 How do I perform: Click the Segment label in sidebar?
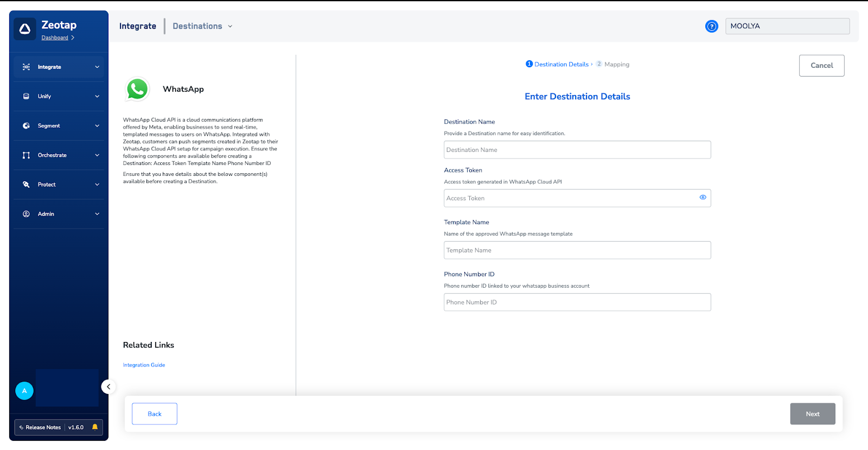(49, 126)
